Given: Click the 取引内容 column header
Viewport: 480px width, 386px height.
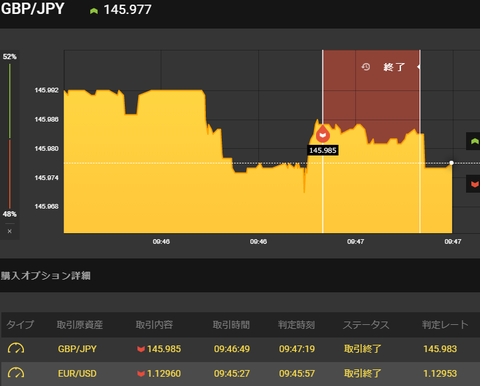Looking at the screenshot, I should click(x=154, y=325).
